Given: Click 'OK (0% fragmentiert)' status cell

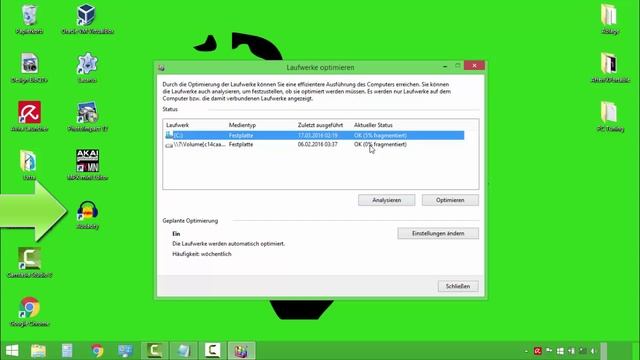Looking at the screenshot, I should click(380, 144).
